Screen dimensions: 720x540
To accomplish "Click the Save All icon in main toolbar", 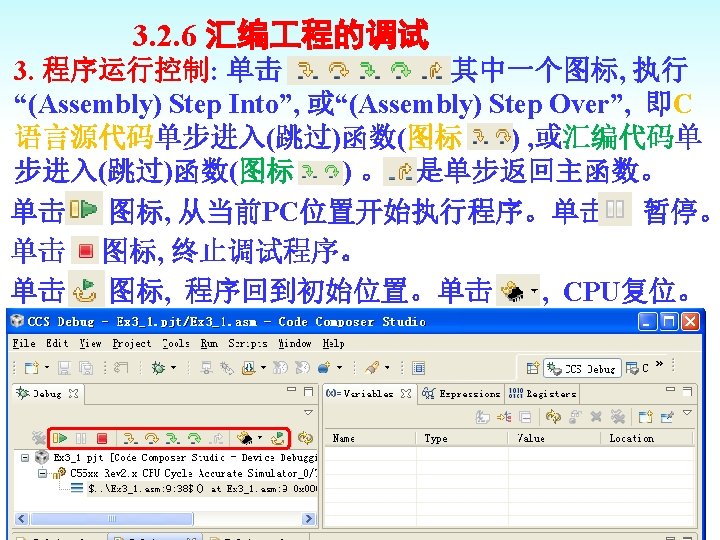I will 86,368.
